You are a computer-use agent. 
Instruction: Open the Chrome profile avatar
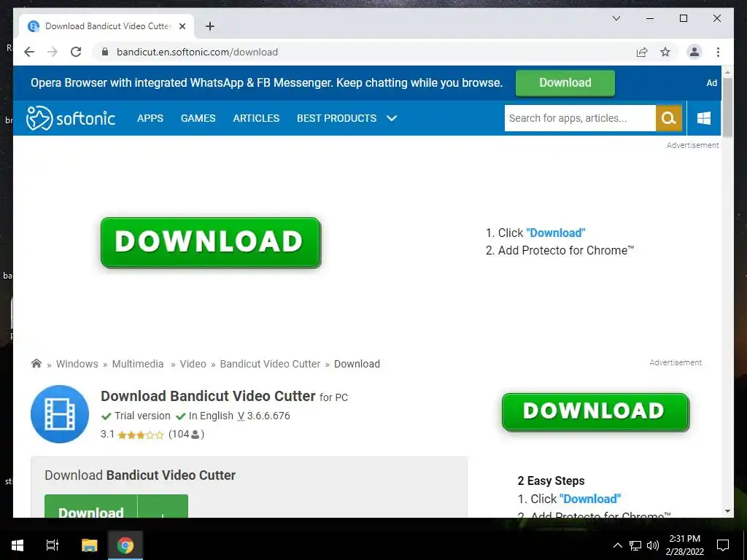694,52
